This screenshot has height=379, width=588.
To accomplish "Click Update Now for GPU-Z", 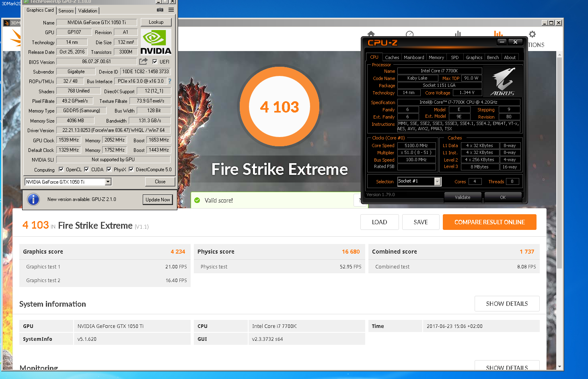I will 158,200.
